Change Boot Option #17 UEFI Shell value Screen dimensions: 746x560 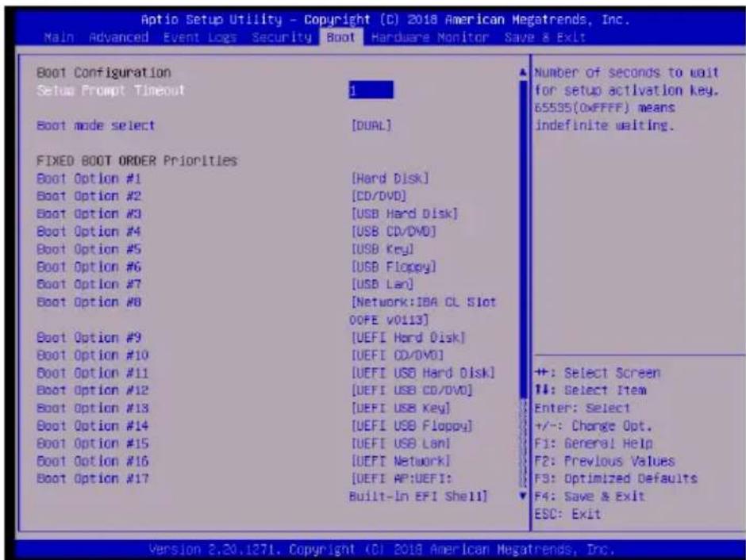click(419, 487)
